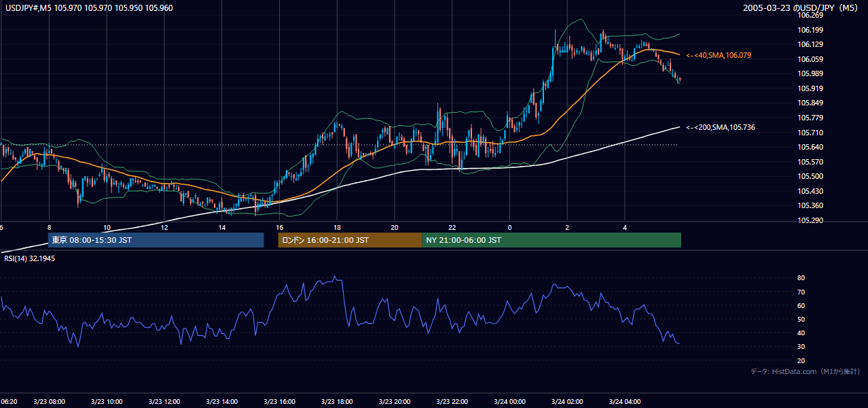868x408 pixels.
Task: Click the RSI(14) 32.1945 indicator label
Action: point(29,258)
